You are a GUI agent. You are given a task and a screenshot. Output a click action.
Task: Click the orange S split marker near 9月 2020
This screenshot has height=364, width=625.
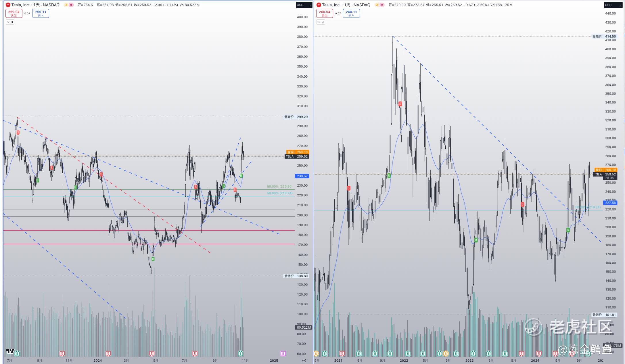coord(316,353)
